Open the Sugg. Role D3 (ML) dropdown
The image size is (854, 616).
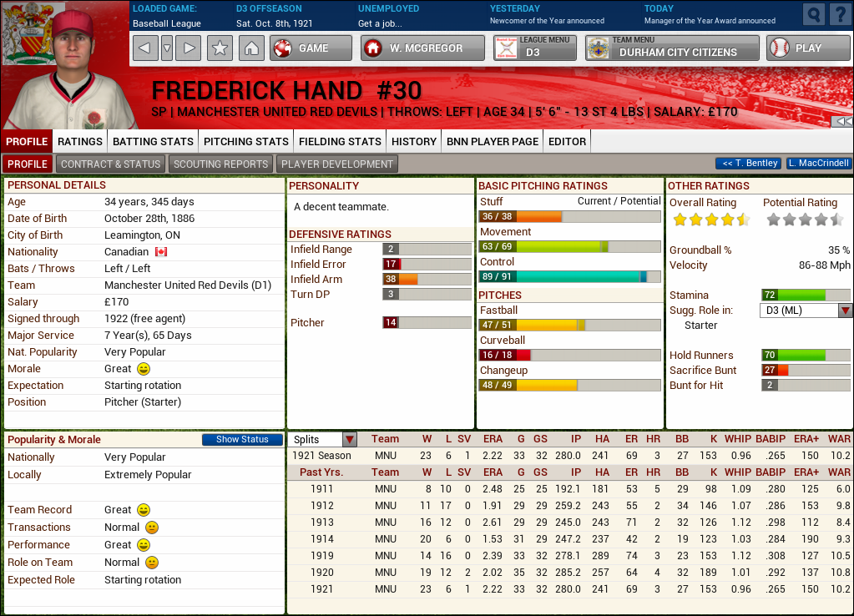tap(806, 311)
